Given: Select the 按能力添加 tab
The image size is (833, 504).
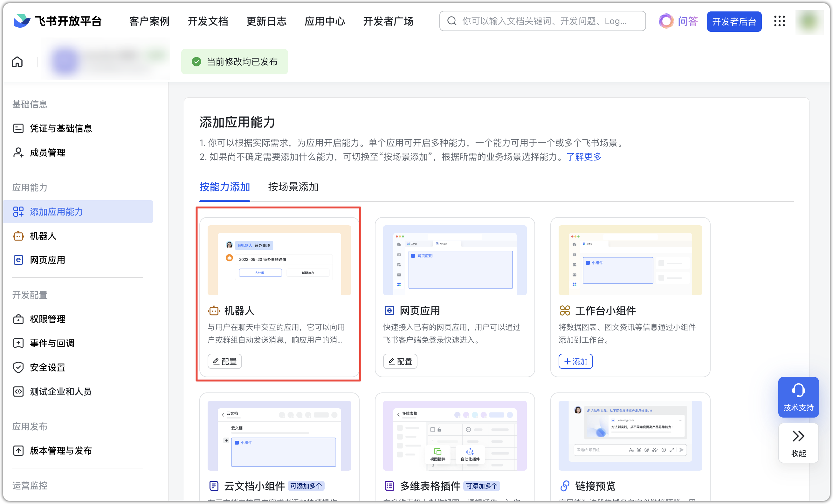Looking at the screenshot, I should pyautogui.click(x=224, y=187).
